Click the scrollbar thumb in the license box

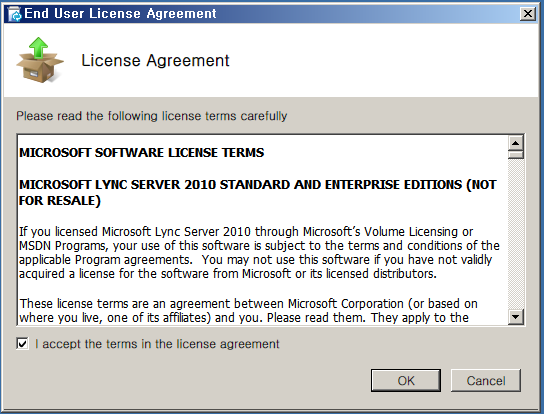tap(516, 154)
